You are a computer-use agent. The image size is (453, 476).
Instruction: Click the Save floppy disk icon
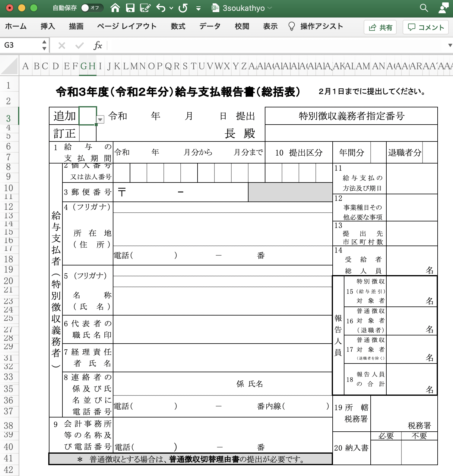(x=130, y=8)
